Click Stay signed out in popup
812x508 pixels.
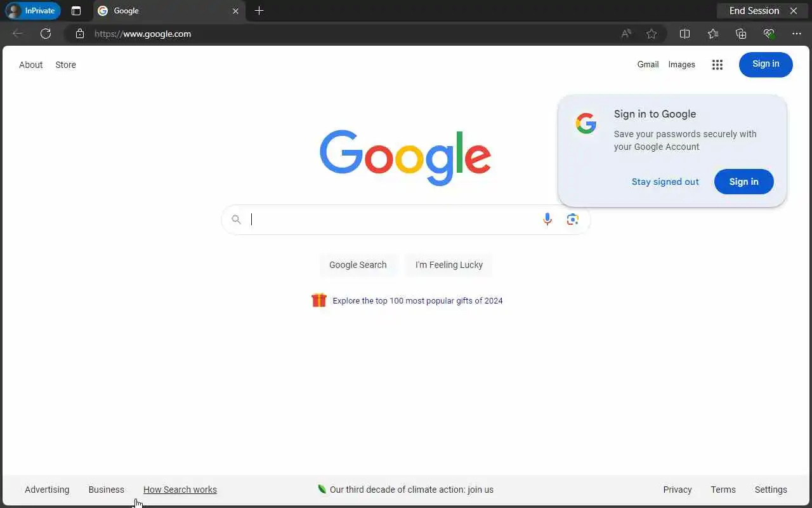[665, 182]
